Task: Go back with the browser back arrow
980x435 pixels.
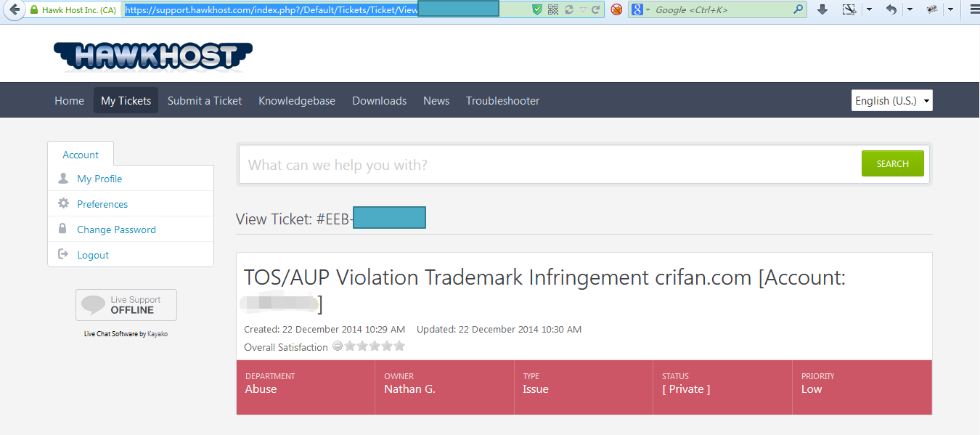Action: 14,10
